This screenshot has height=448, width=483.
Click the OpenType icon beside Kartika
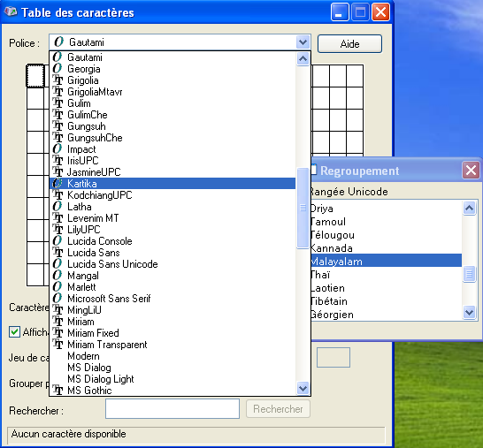57,184
